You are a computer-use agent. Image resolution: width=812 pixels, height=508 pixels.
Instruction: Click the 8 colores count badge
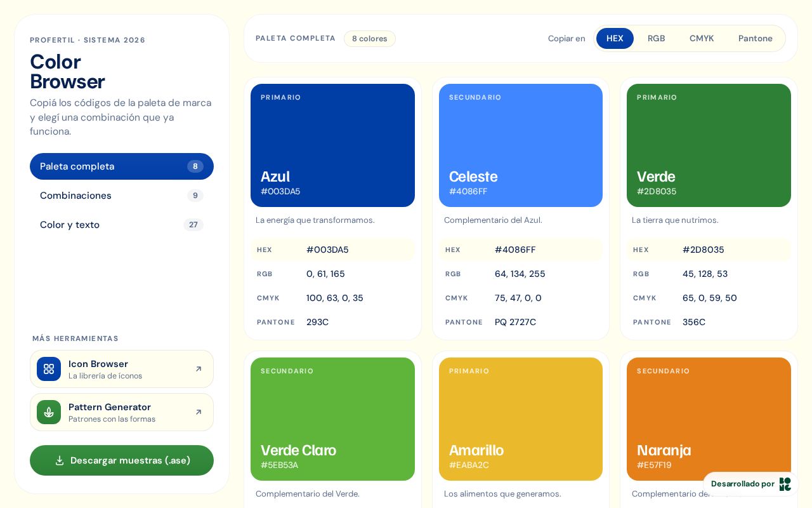(x=370, y=39)
